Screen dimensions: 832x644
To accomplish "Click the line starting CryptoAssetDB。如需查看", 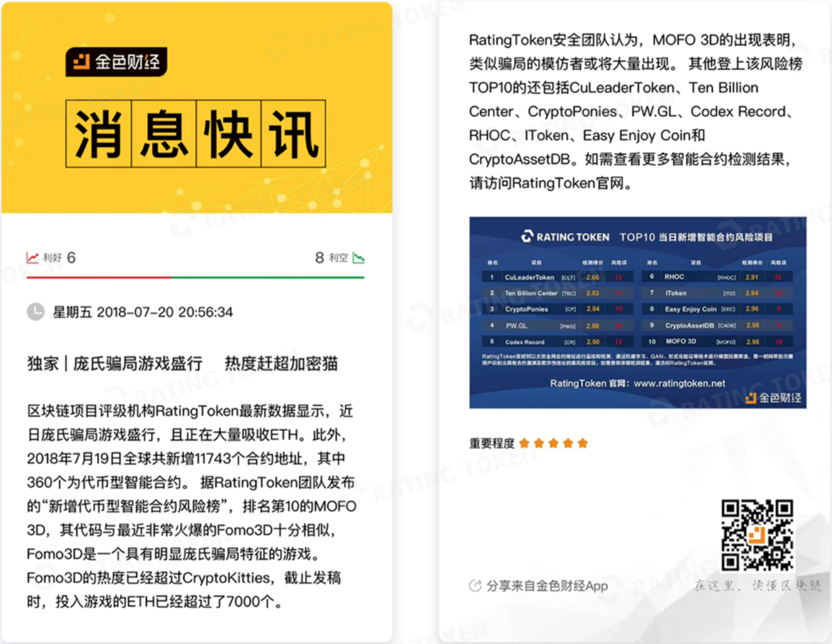I will point(630,159).
